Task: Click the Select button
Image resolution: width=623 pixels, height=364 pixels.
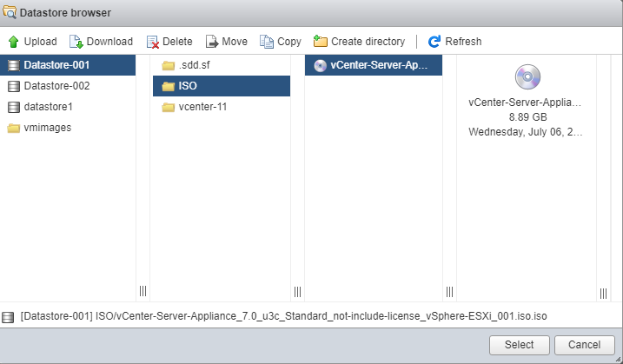Action: pyautogui.click(x=520, y=345)
